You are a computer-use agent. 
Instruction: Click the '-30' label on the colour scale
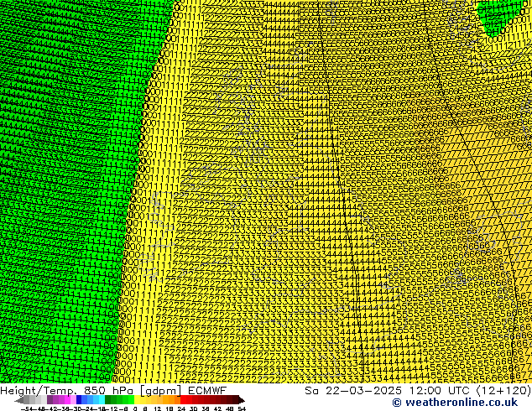point(77,409)
